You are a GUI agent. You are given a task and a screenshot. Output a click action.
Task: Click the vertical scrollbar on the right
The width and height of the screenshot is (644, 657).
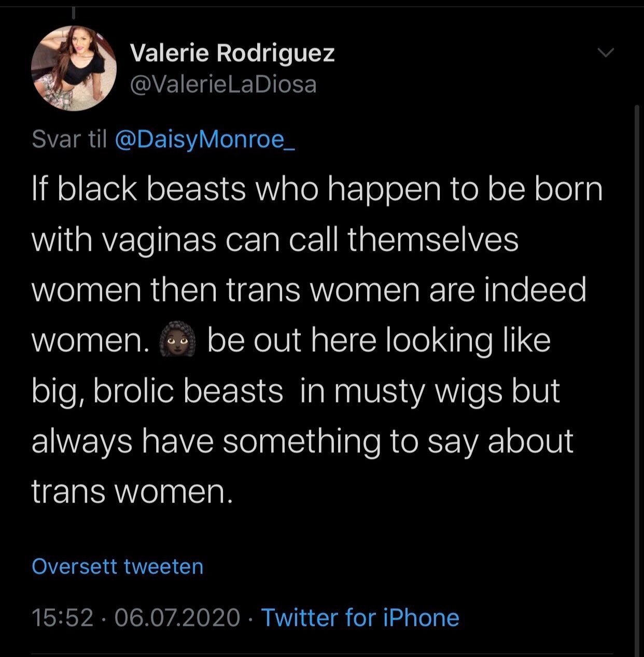point(638,363)
